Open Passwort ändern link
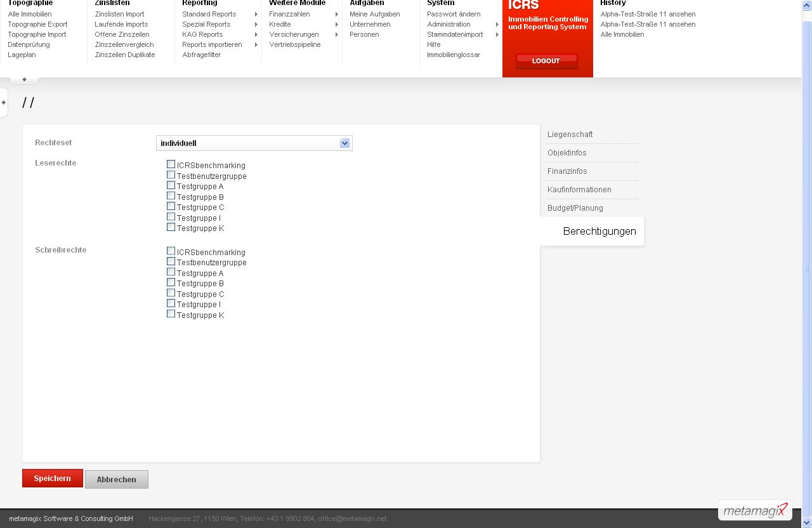 [x=454, y=14]
